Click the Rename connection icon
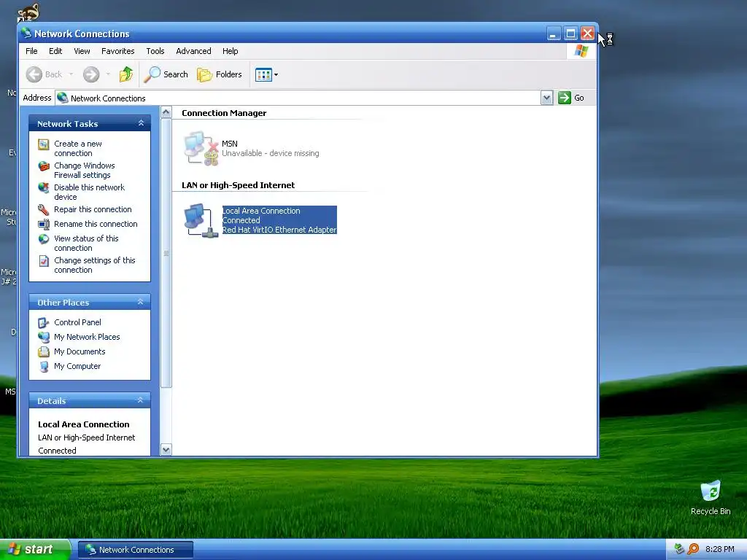747x560 pixels. pos(43,225)
